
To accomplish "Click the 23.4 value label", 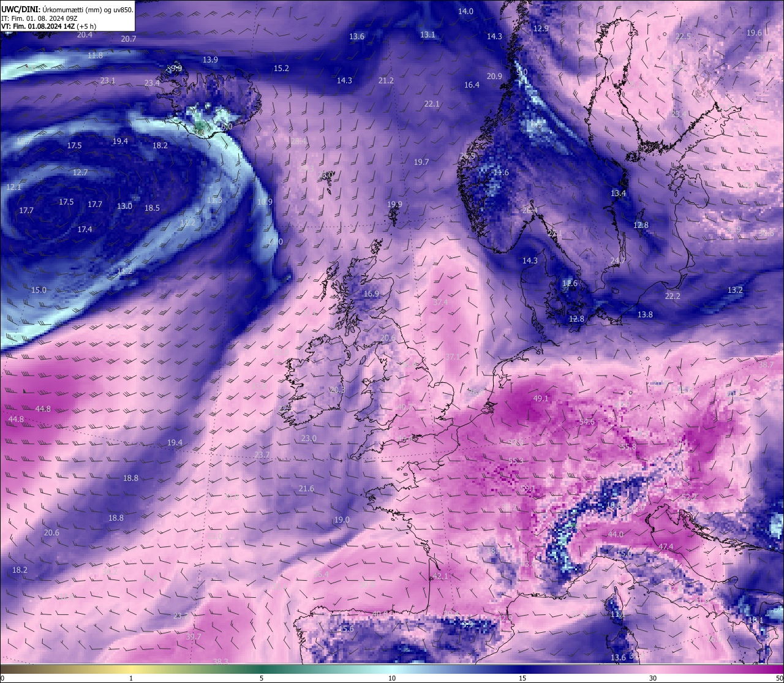I will 152,83.
